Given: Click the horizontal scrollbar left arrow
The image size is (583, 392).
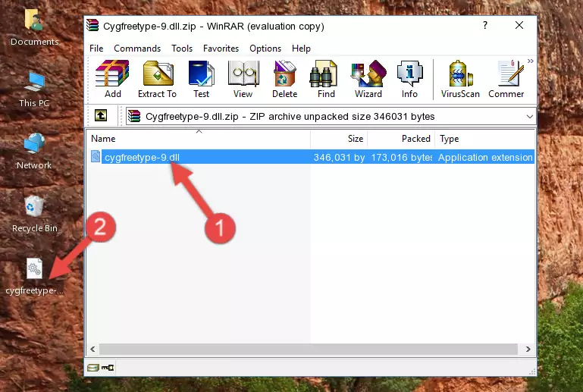Looking at the screenshot, I should (93, 350).
